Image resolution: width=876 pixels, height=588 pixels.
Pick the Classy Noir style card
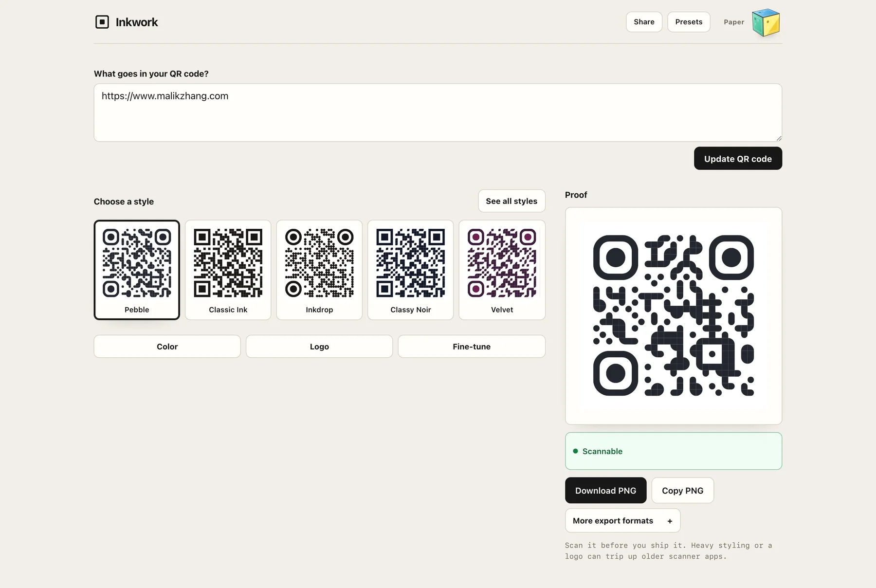tap(411, 270)
